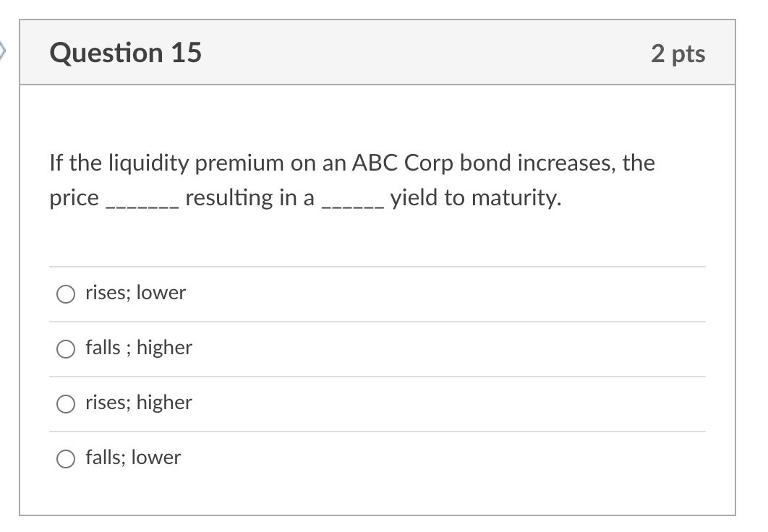Select the unfilled radio button for "rises; higher"
The width and height of the screenshot is (768, 532).
[x=65, y=403]
